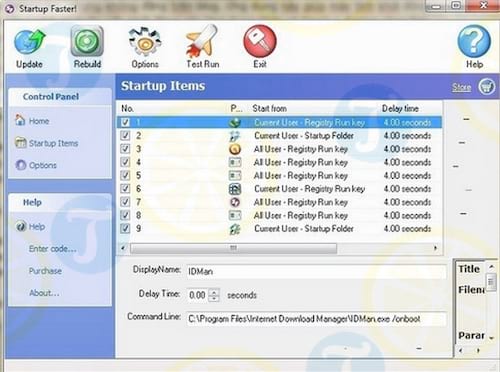Uncheck startup item 9 checkbox

click(x=125, y=229)
